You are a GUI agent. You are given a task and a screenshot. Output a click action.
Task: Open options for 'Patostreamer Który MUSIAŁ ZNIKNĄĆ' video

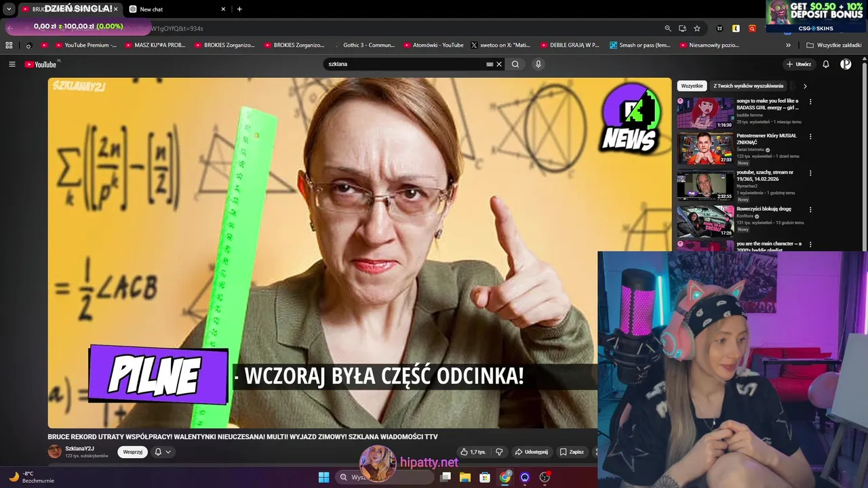[x=810, y=136]
